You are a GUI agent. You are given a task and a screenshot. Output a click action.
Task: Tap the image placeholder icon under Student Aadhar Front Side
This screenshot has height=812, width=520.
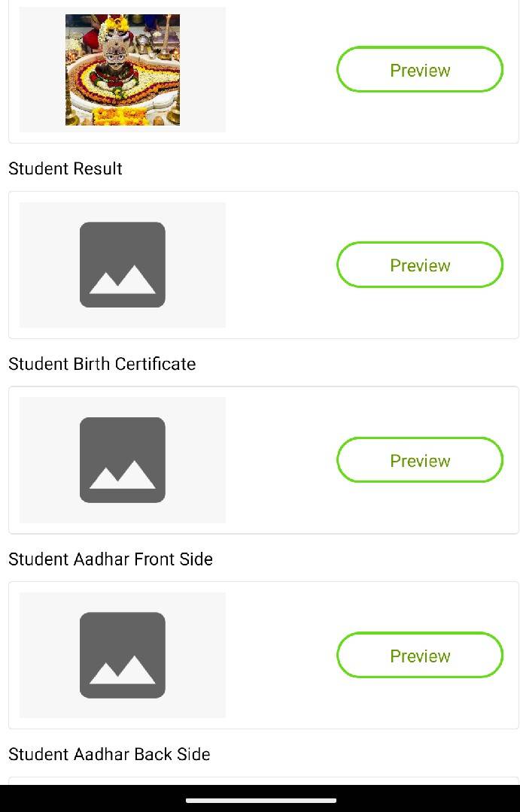tap(123, 655)
